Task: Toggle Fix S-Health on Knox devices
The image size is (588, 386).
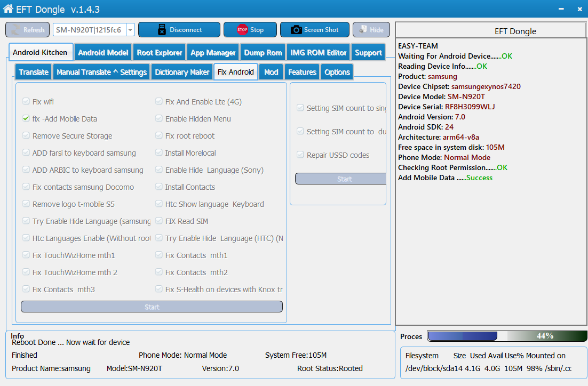Action: [158, 289]
